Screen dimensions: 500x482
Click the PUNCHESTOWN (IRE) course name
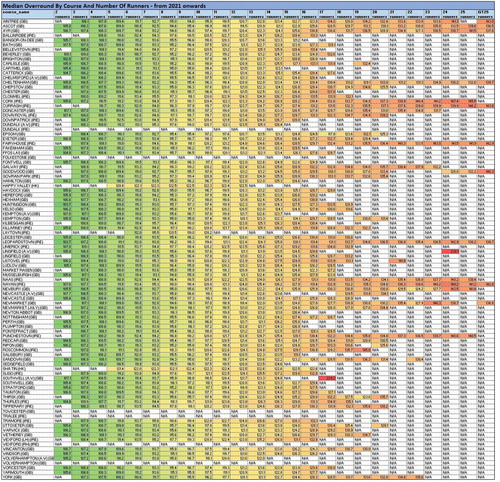click(x=21, y=336)
